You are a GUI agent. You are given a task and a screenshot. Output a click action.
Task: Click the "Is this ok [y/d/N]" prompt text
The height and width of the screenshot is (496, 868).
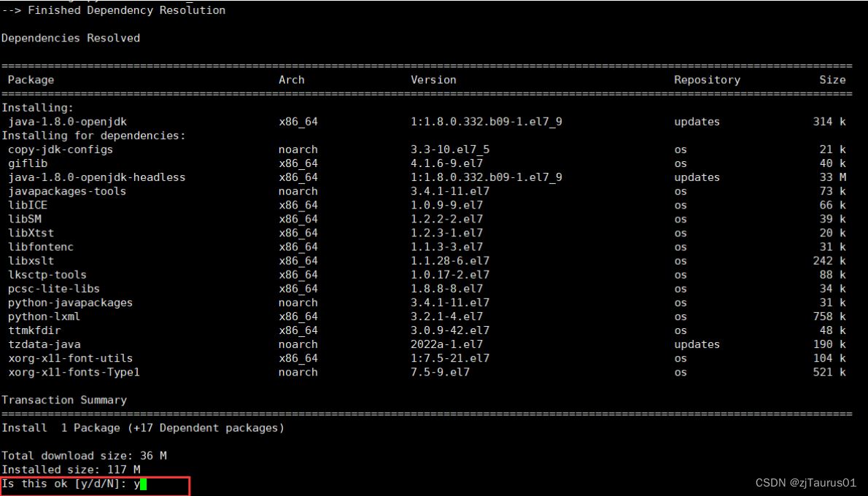click(64, 484)
